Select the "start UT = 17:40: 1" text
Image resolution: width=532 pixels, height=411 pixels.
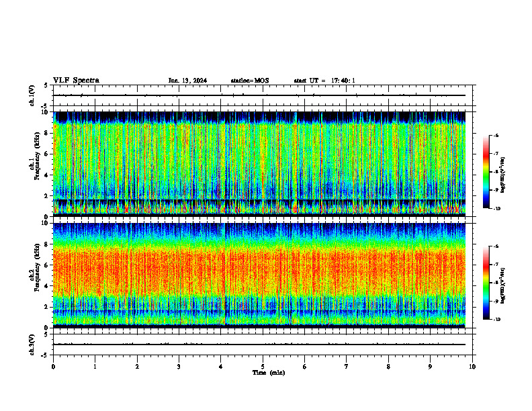coord(324,81)
